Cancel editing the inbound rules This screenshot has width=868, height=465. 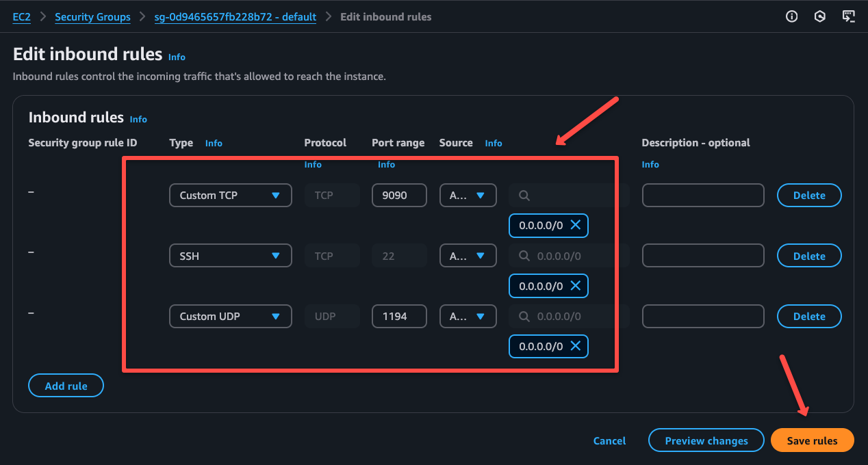[609, 440]
